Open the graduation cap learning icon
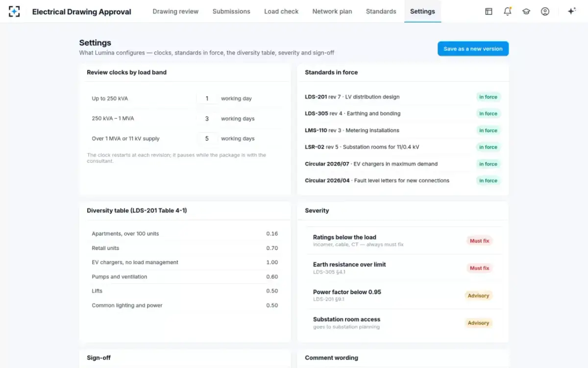 click(526, 11)
